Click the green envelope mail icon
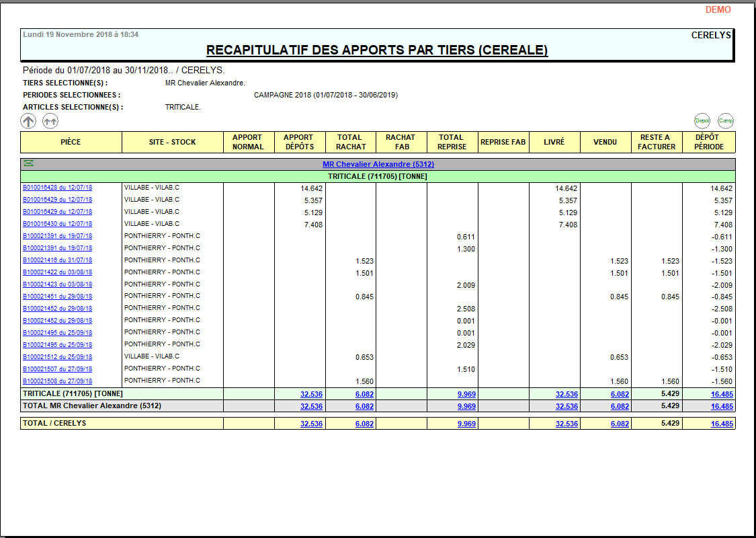The image size is (756, 538). [28, 163]
